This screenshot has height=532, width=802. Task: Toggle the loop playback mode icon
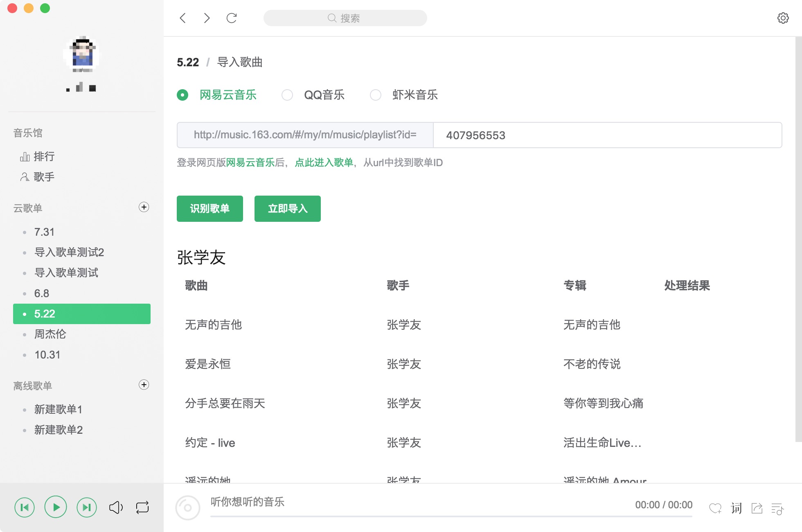pyautogui.click(x=142, y=507)
